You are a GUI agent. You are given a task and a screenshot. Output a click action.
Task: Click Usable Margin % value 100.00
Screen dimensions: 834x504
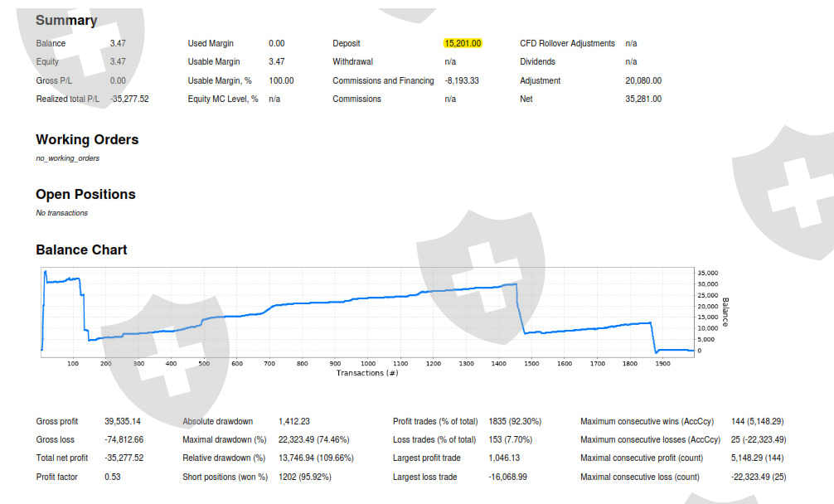[281, 80]
